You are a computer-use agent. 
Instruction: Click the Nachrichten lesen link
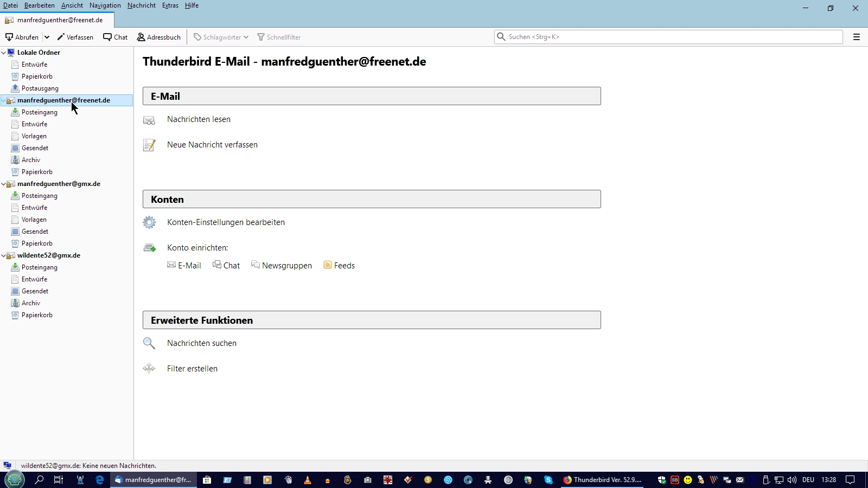[x=199, y=119]
